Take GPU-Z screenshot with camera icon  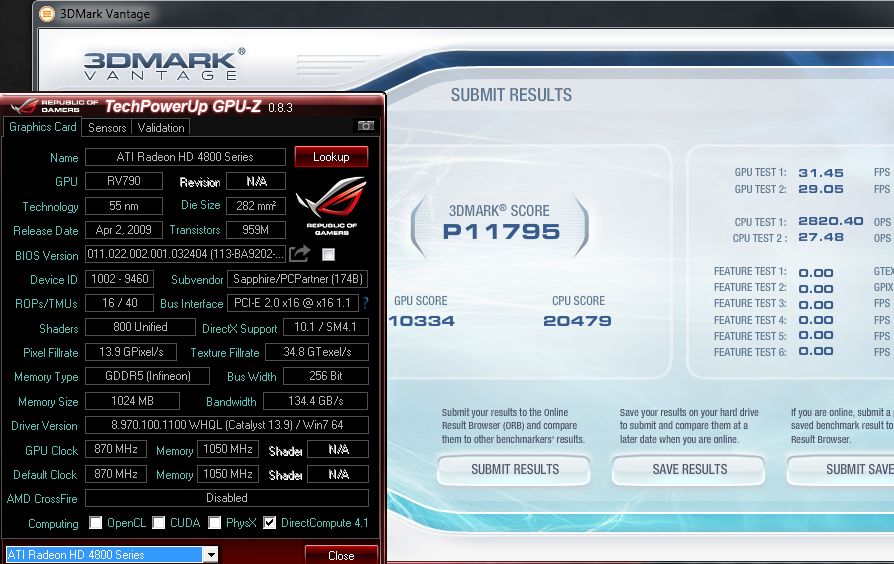[x=365, y=125]
